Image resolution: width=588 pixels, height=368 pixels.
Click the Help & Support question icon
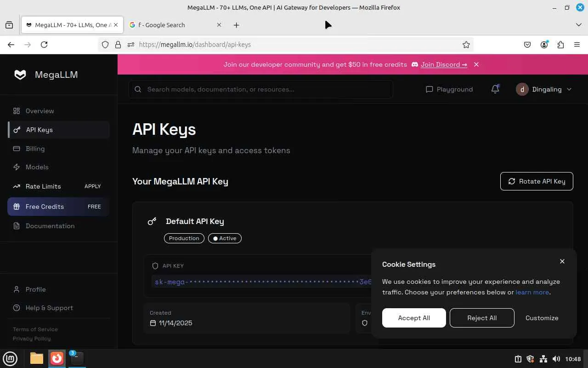pyautogui.click(x=17, y=308)
